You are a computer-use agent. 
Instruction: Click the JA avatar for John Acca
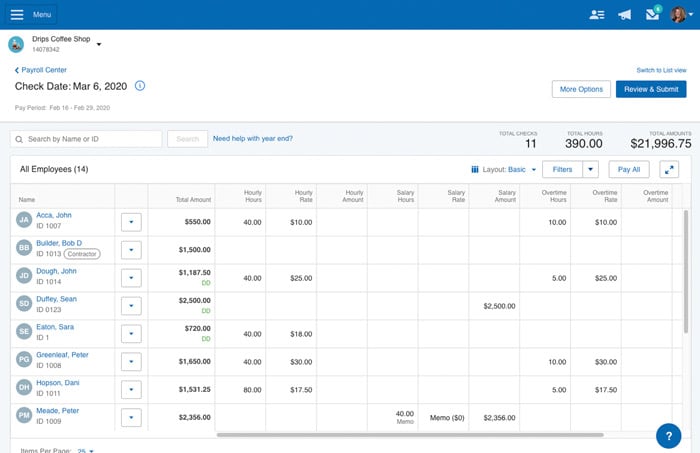pyautogui.click(x=24, y=220)
